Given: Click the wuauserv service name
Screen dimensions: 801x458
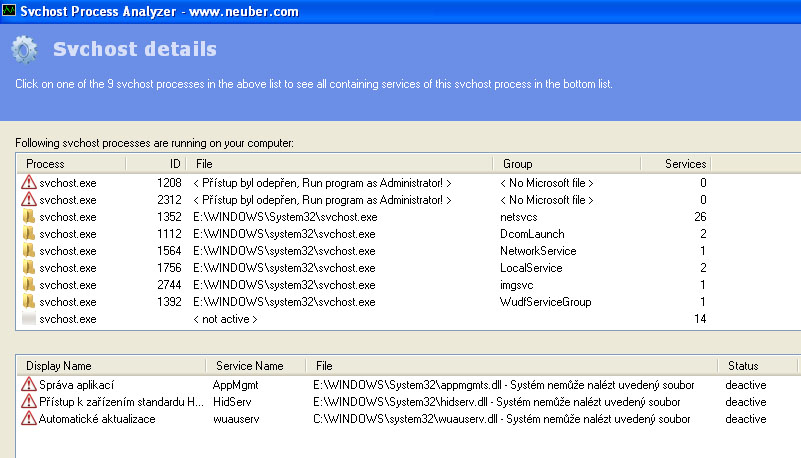Looking at the screenshot, I should 236,419.
